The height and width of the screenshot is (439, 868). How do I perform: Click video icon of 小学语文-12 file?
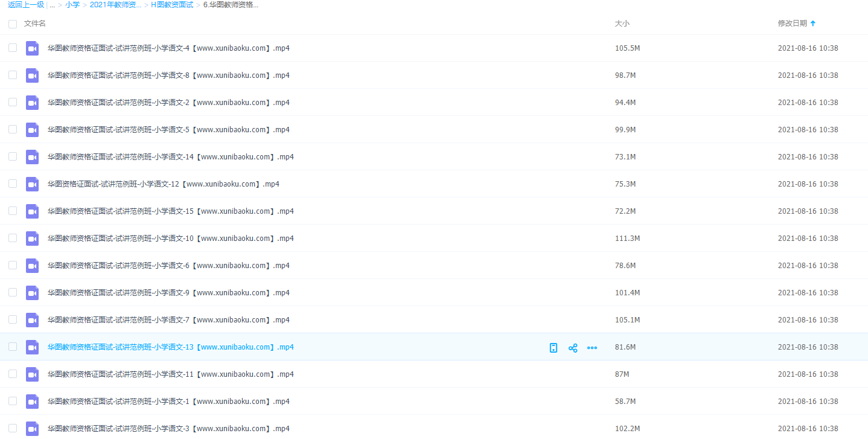pyautogui.click(x=33, y=184)
